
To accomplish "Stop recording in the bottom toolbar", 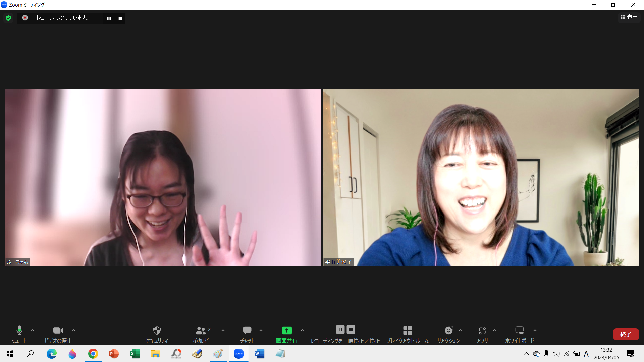I will tap(351, 329).
